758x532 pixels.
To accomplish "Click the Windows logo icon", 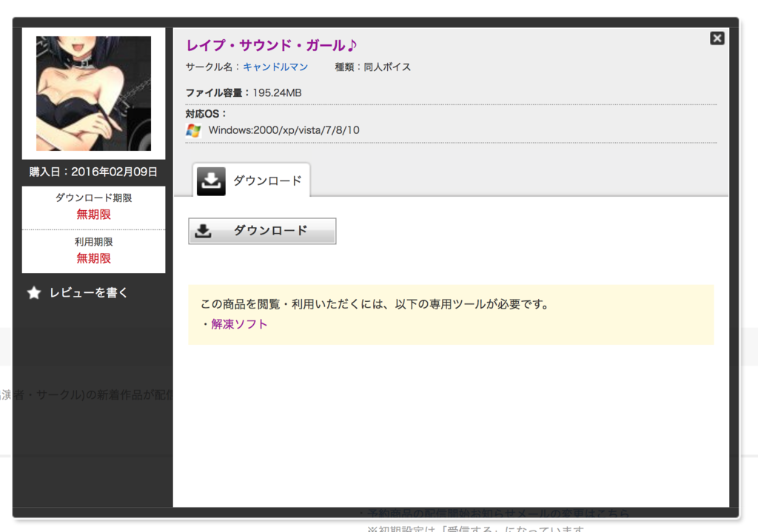I will click(x=193, y=130).
